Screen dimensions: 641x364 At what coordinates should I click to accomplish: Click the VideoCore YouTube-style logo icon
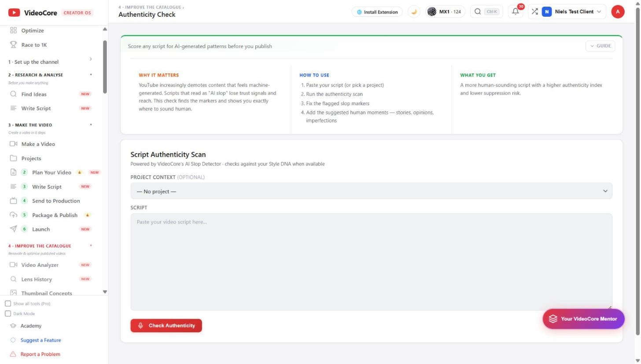pos(14,13)
